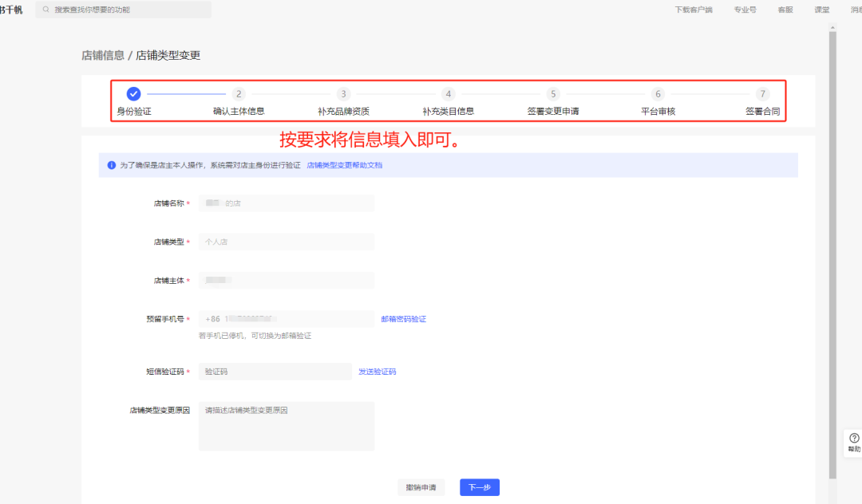The height and width of the screenshot is (504, 862).
Task: Open 专业号 in the top bar
Action: pyautogui.click(x=745, y=10)
